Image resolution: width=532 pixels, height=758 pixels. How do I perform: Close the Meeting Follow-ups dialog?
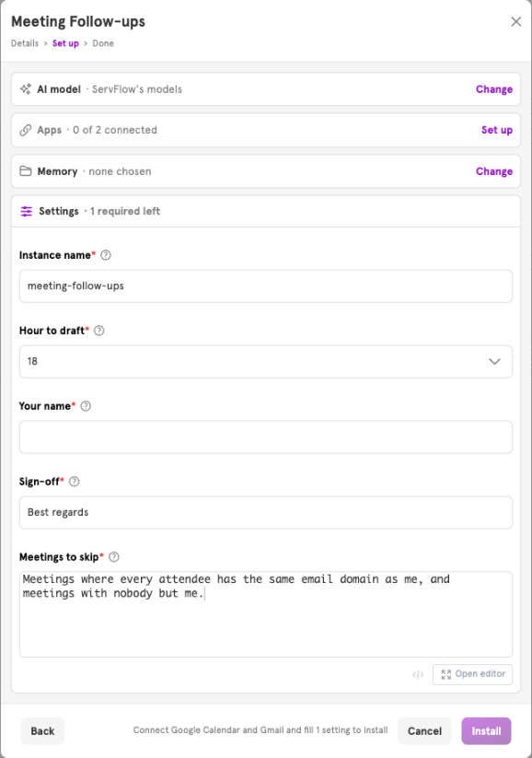click(516, 21)
